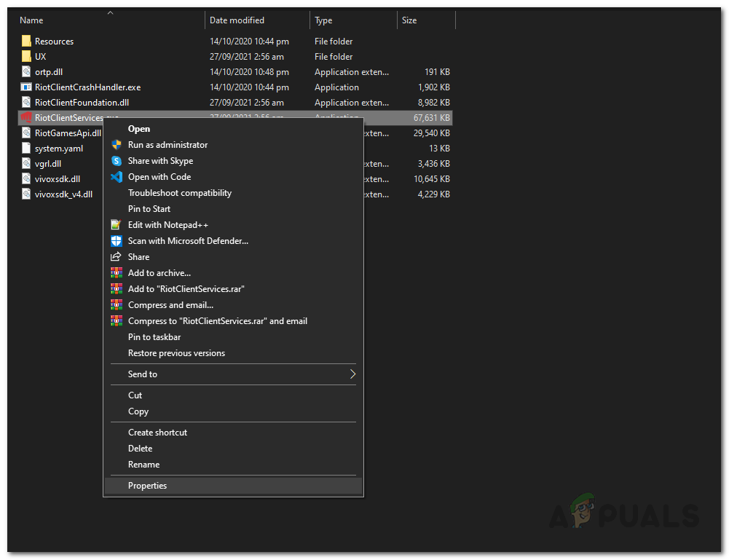Viewport: 729px width, 560px height.
Task: Click the Skype icon in context menu
Action: coord(117,161)
